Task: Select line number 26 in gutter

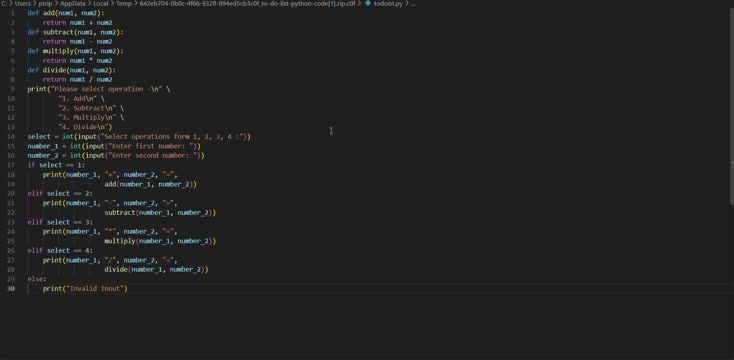Action: (x=11, y=250)
